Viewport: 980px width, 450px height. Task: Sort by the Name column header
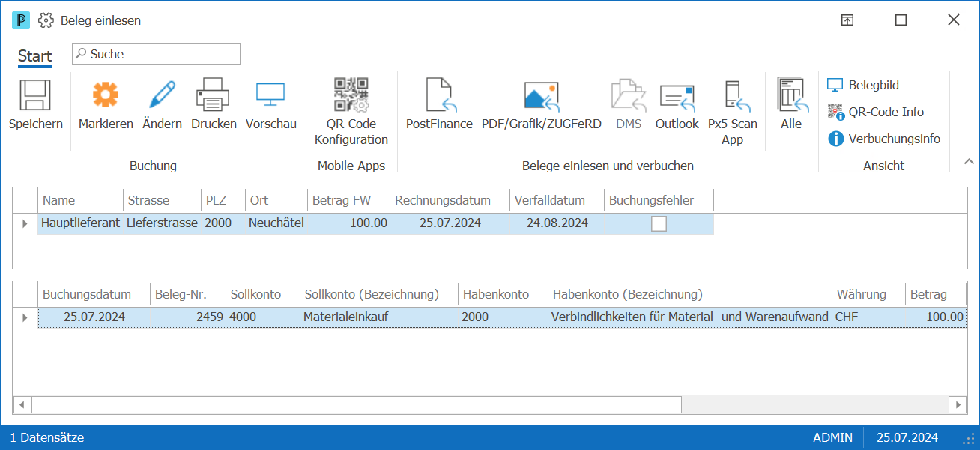(80, 200)
